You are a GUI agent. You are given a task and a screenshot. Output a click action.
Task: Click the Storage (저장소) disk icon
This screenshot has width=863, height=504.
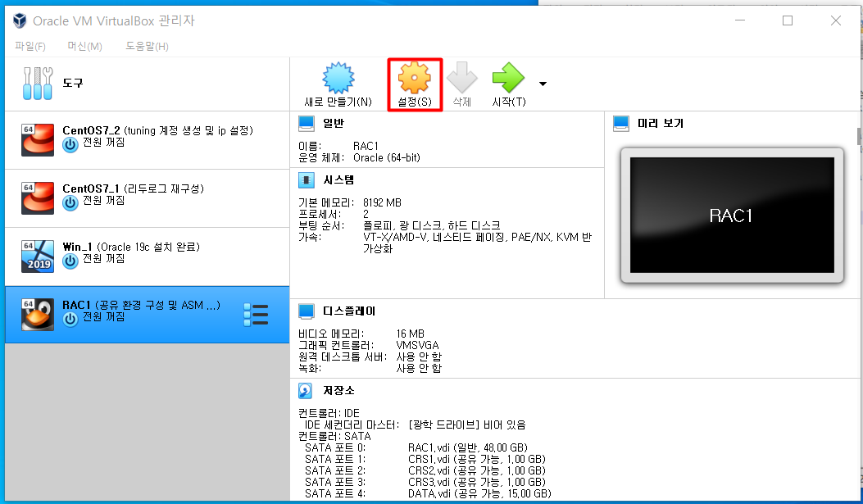306,391
